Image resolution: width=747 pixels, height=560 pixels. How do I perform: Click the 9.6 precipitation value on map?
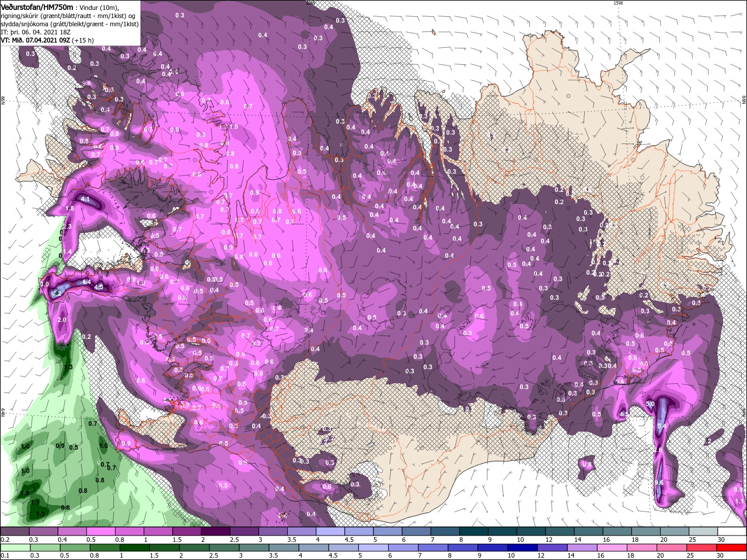tap(659, 482)
